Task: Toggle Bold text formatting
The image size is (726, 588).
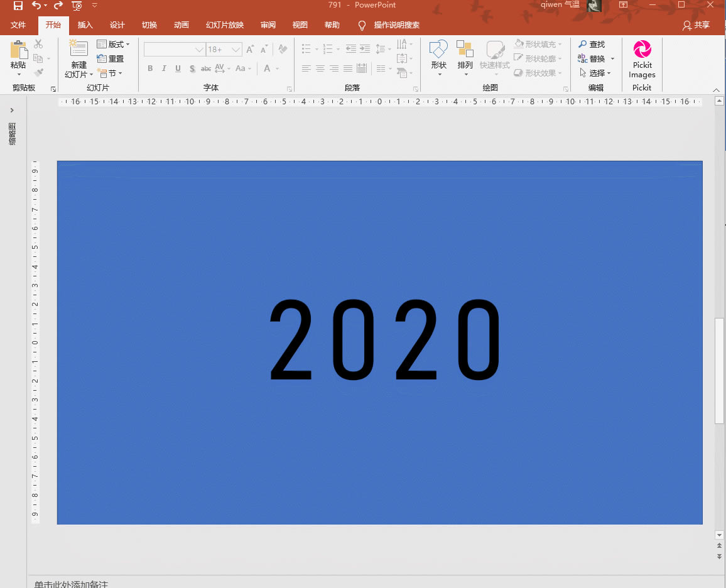Action: point(150,68)
